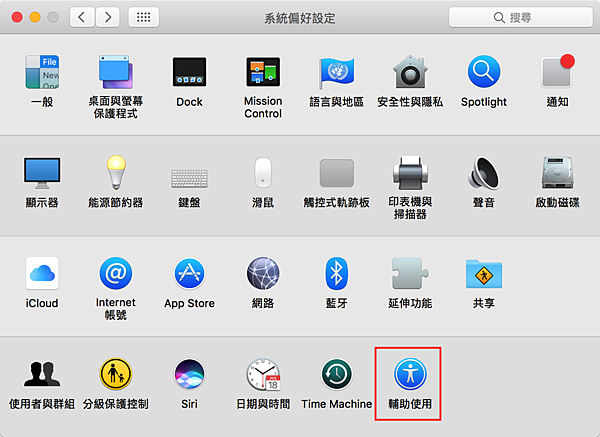Open 日期與時間 clock icon
Image resolution: width=600 pixels, height=437 pixels.
[x=263, y=374]
